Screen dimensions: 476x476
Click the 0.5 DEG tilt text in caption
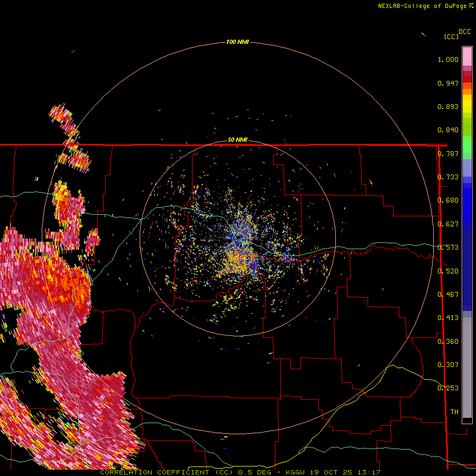[x=255, y=472]
